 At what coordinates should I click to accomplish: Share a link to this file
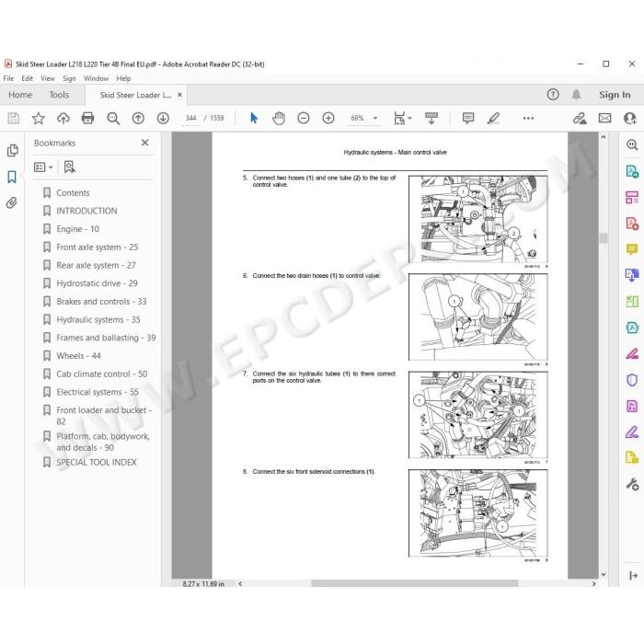click(x=580, y=119)
